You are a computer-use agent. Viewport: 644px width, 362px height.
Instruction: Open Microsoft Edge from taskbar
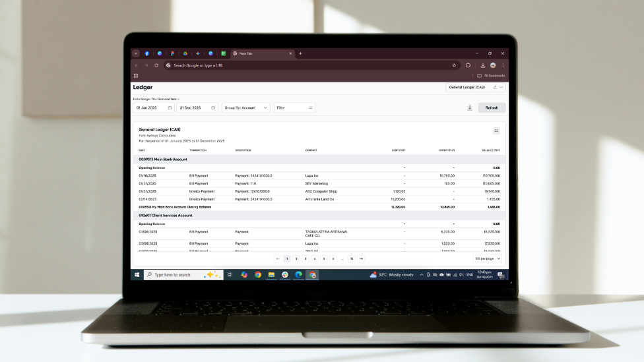(x=299, y=274)
